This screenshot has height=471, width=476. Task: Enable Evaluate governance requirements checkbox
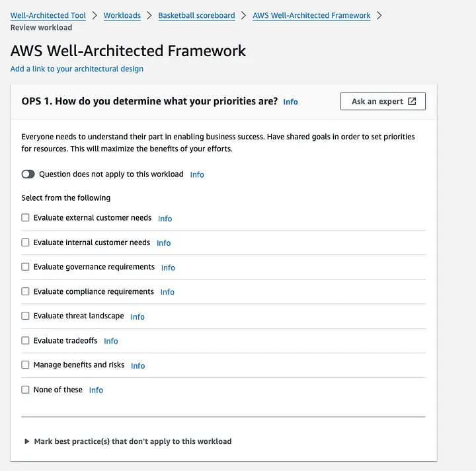click(26, 267)
